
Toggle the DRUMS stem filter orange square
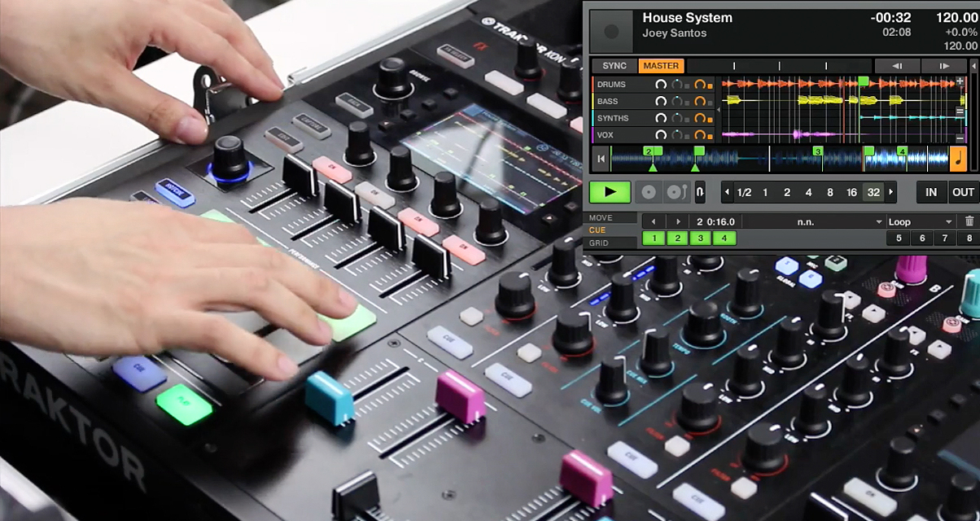point(710,85)
